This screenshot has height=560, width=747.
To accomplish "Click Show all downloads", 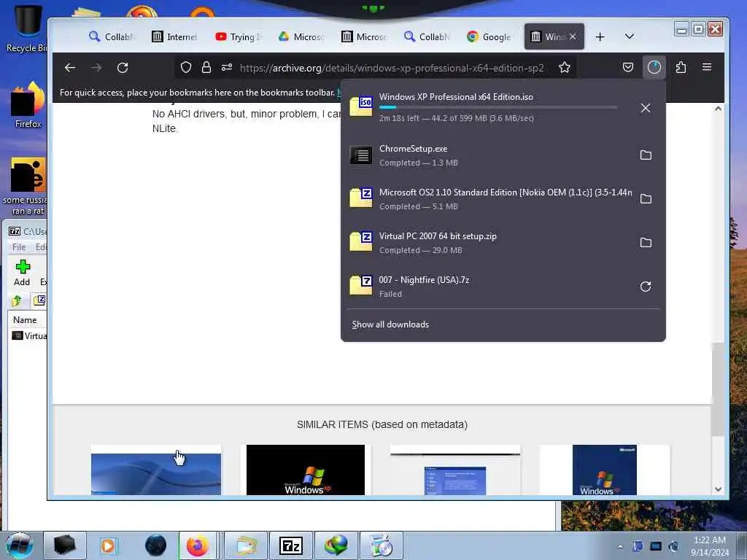I will click(x=390, y=324).
